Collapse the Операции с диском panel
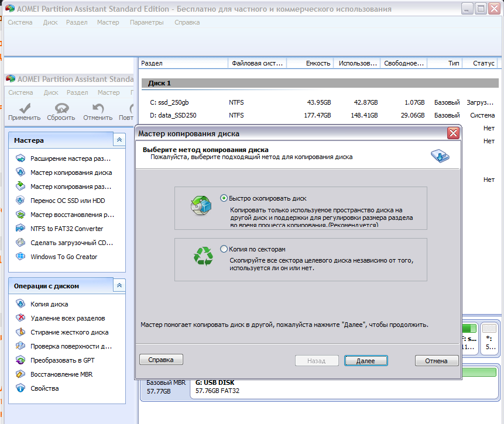Screen dimensions: 504x424 point(119,285)
